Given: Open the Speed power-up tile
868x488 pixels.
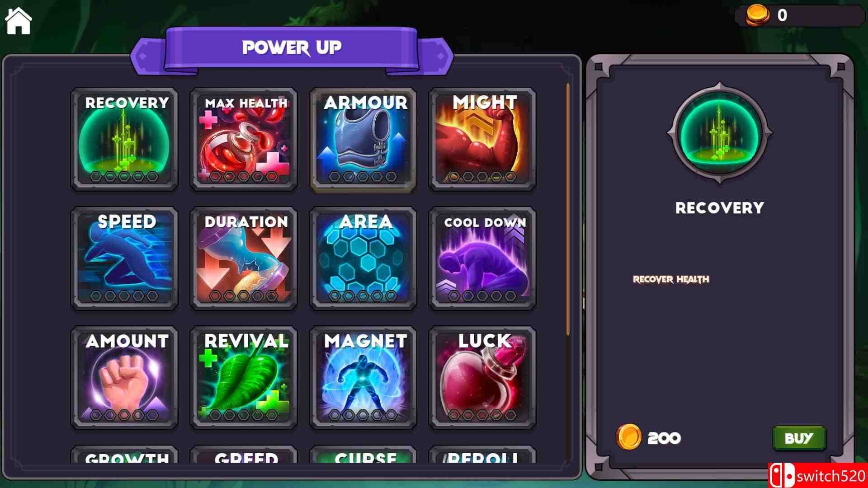Looking at the screenshot, I should click(x=124, y=258).
